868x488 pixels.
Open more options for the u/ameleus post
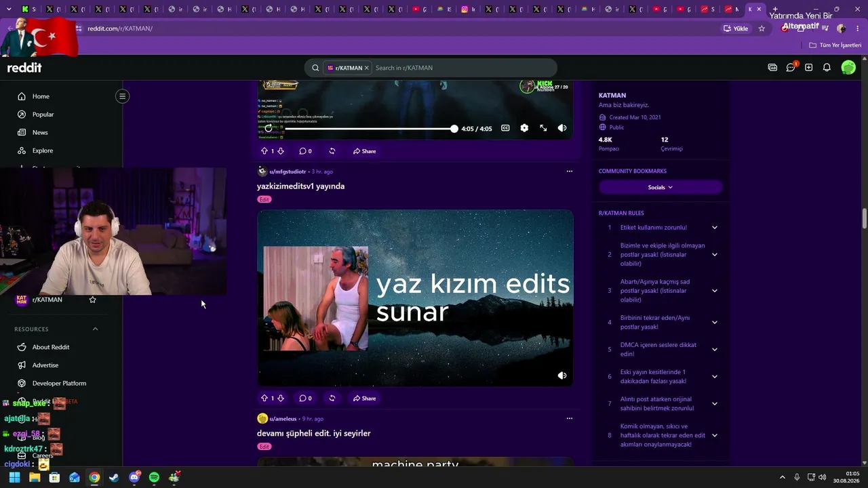coord(569,419)
